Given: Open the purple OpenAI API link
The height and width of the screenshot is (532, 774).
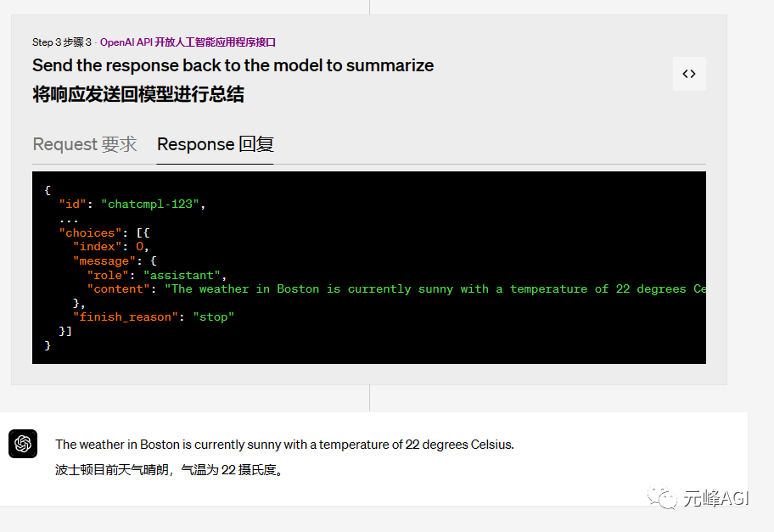Looking at the screenshot, I should pos(188,42).
